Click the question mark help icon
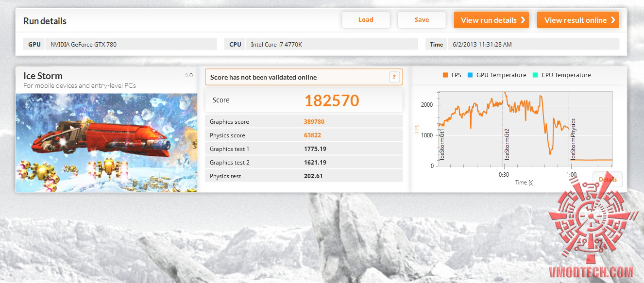Viewport: 644px width, 283px height. point(394,77)
